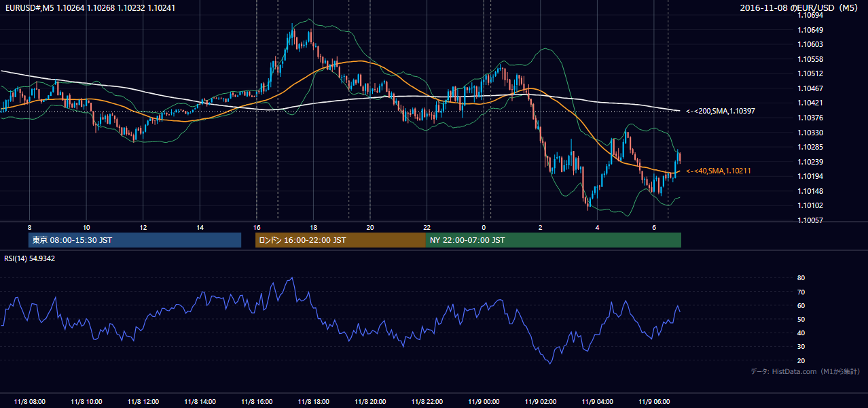Image resolution: width=868 pixels, height=408 pixels.
Task: Click price level 1.10239 on axis
Action: 810,162
